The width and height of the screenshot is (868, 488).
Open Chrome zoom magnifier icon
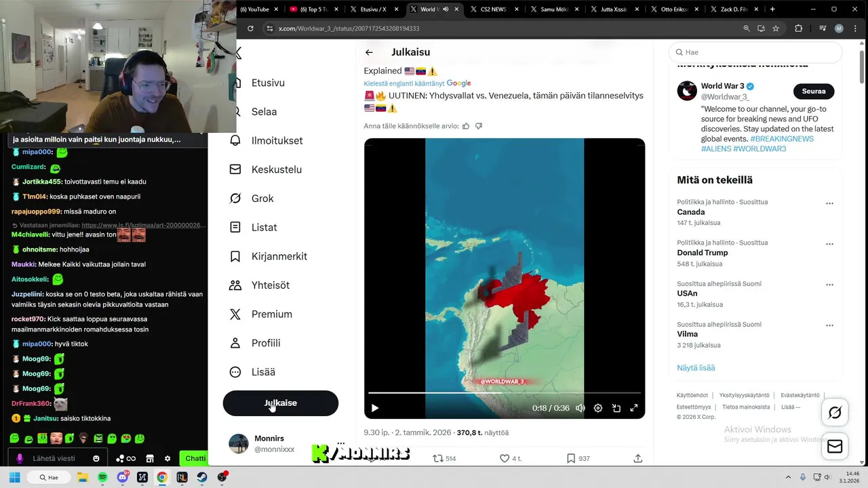[x=747, y=28]
